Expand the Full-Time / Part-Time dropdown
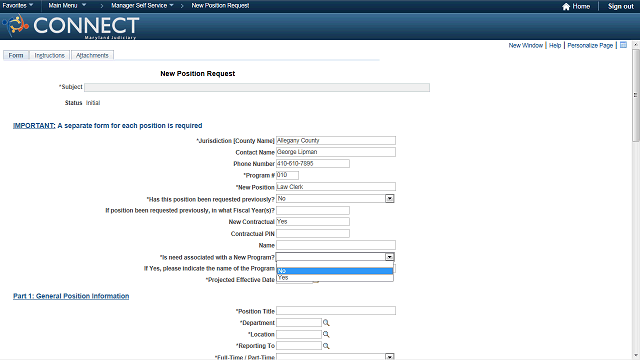640x360 pixels. [389, 357]
